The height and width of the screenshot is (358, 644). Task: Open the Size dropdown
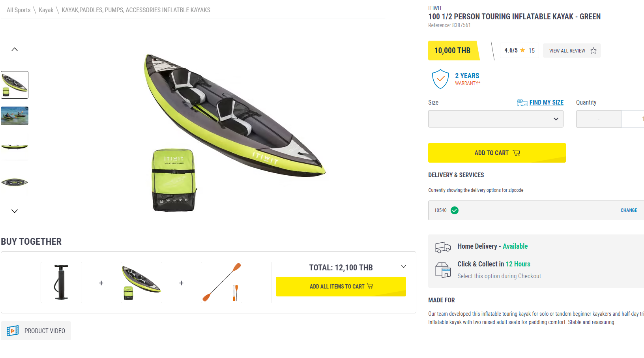tap(496, 119)
